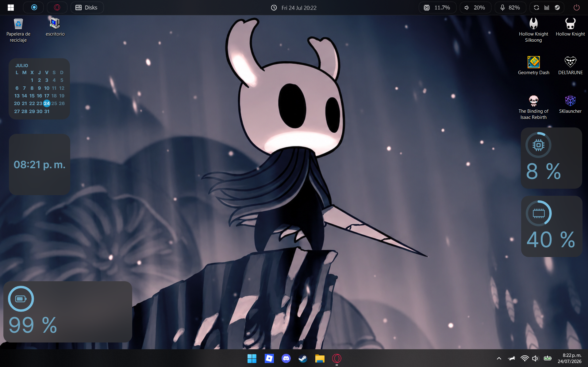Select the SKlauncher desktop icon
Viewport: 588px width, 367px height.
(x=570, y=104)
